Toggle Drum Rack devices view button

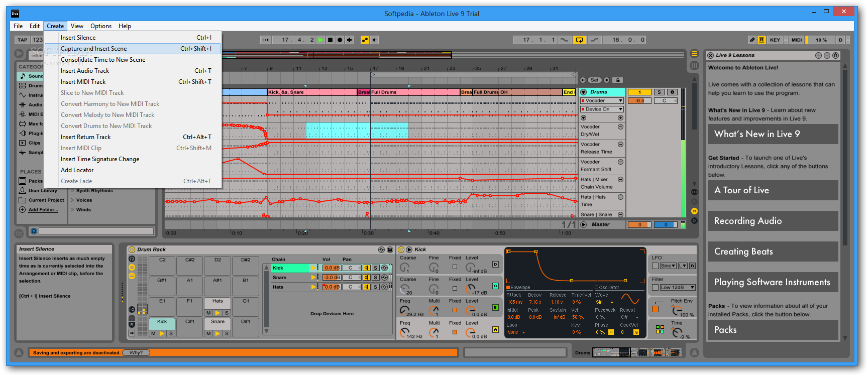132,276
